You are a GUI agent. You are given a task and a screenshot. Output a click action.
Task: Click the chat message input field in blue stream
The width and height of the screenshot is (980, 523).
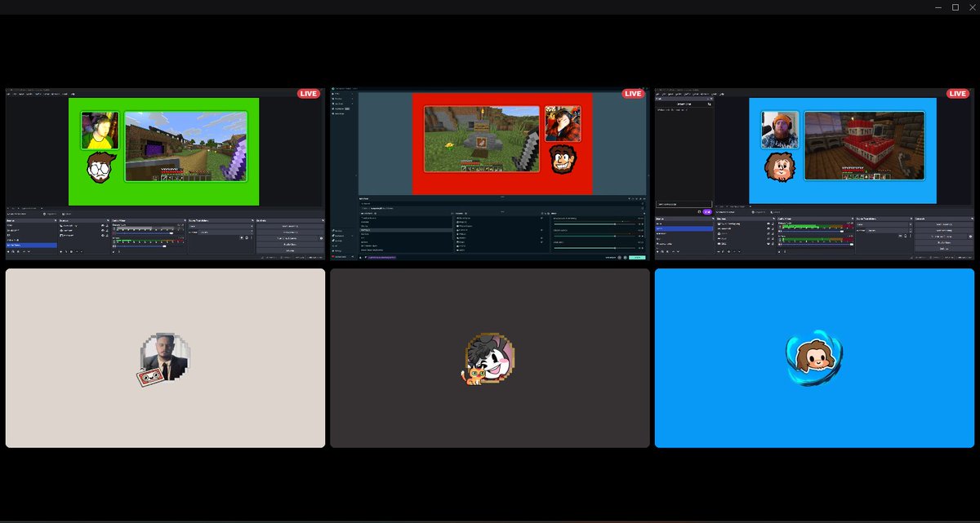pyautogui.click(x=684, y=204)
